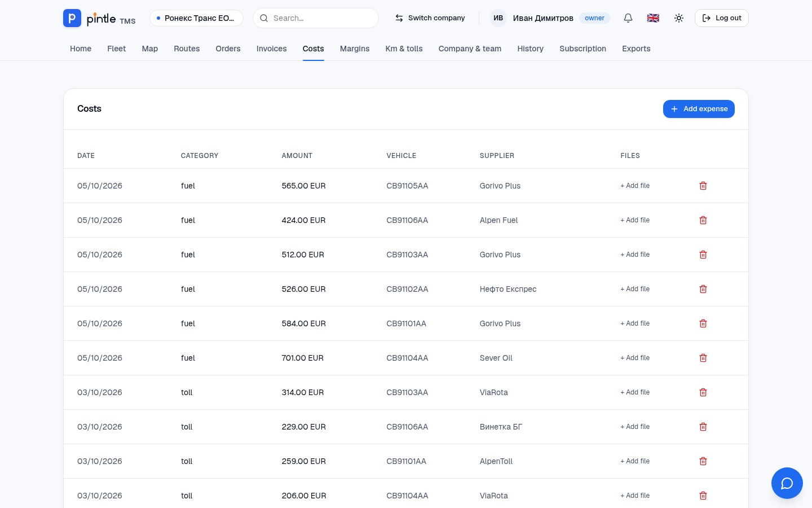Go to the Home tab
This screenshot has height=508, width=812.
(81, 49)
